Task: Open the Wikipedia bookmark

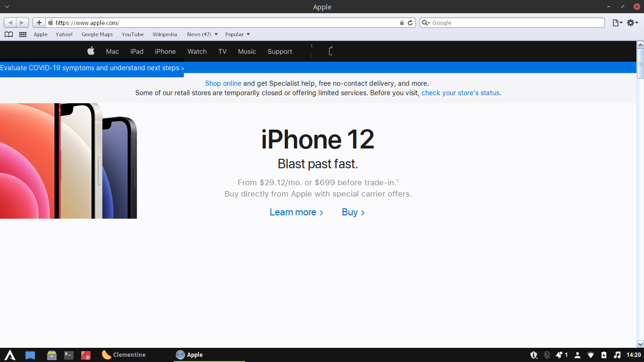Action: [165, 34]
